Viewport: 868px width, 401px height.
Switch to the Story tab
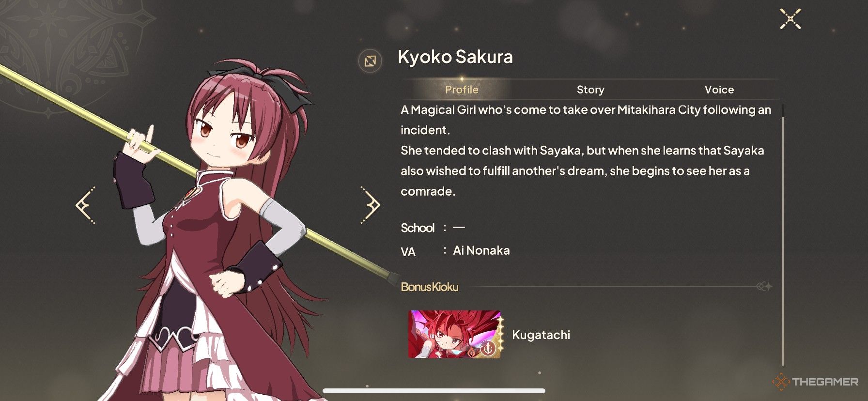click(590, 90)
